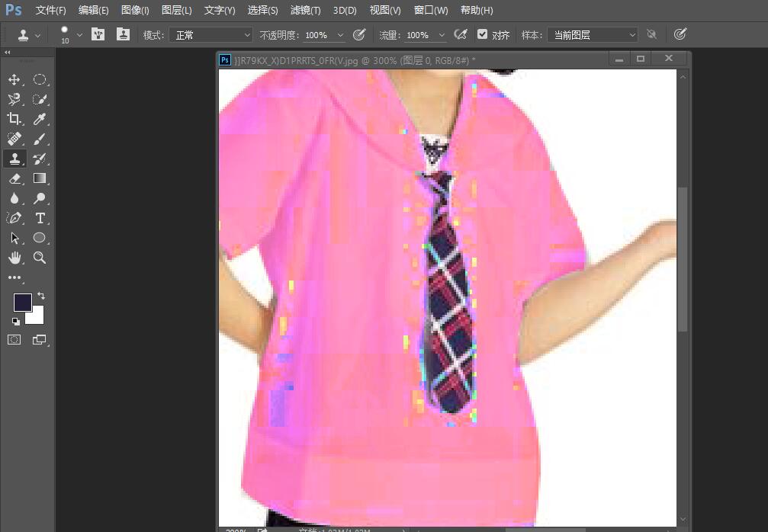Open the 滤镜(T) menu
This screenshot has height=532, width=768.
(305, 10)
